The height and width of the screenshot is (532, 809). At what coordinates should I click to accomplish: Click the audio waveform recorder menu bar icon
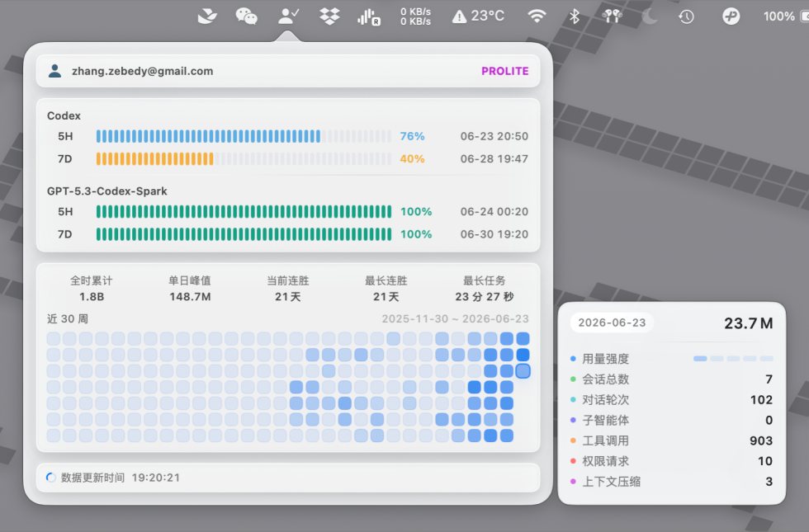(369, 17)
